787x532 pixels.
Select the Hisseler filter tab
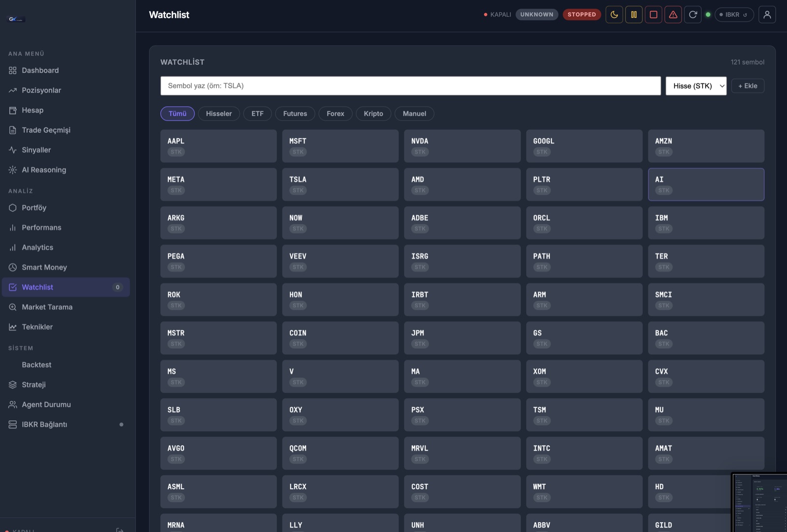pos(219,114)
